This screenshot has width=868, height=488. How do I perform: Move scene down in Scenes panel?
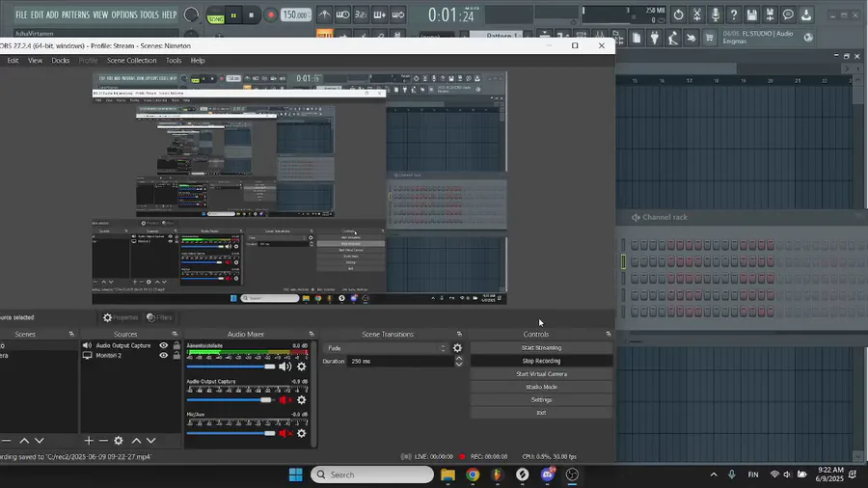pos(39,441)
